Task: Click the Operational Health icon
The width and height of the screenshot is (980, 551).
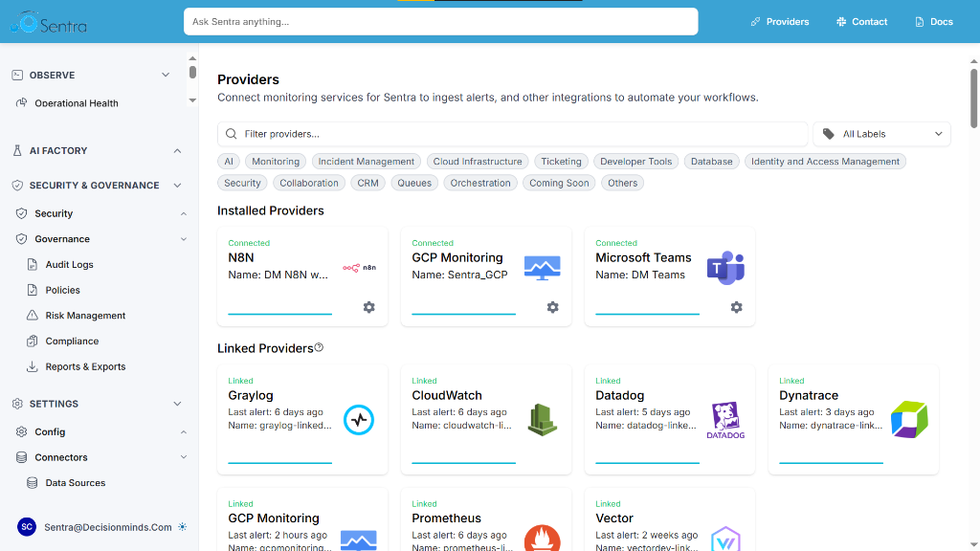Action: pyautogui.click(x=22, y=103)
